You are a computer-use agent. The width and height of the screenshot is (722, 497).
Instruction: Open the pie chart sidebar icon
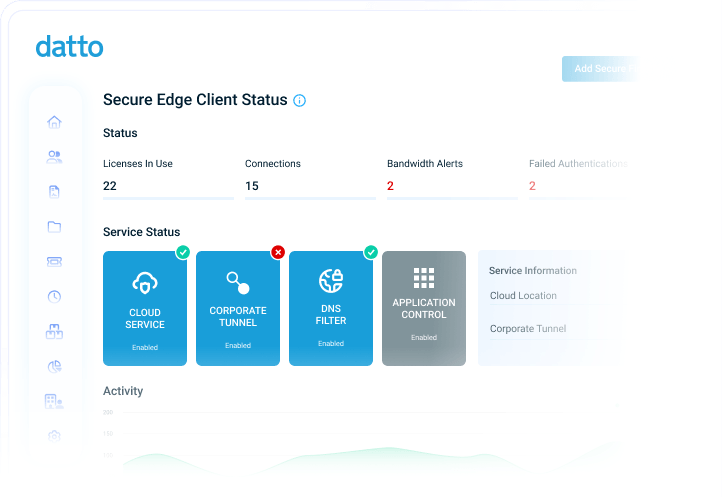[x=54, y=366]
